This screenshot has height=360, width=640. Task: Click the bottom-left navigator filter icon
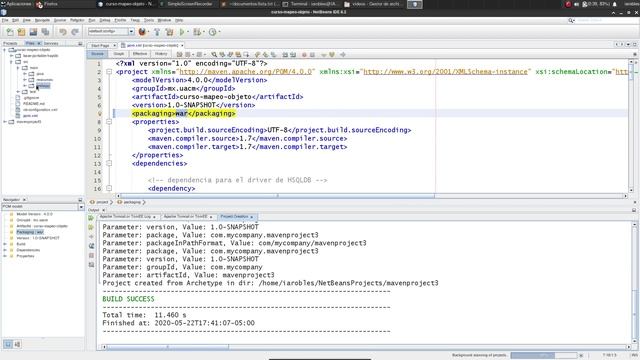click(x=8, y=344)
